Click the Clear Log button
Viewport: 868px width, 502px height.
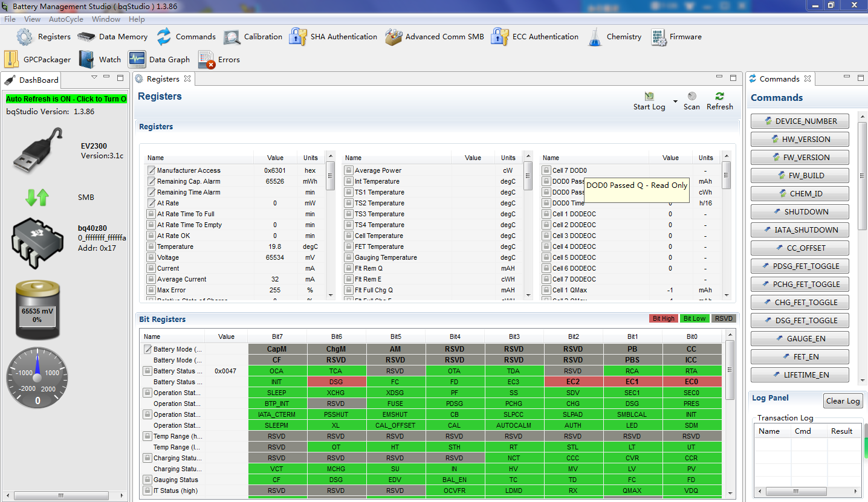click(843, 401)
